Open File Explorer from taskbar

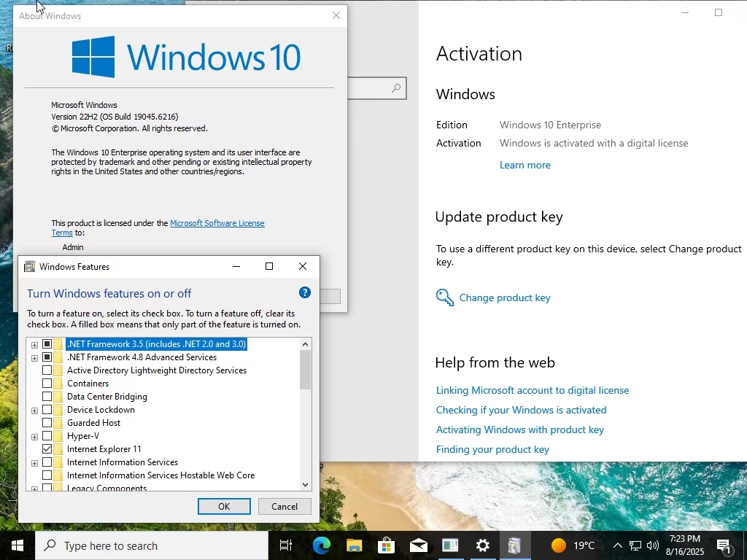pos(354,545)
